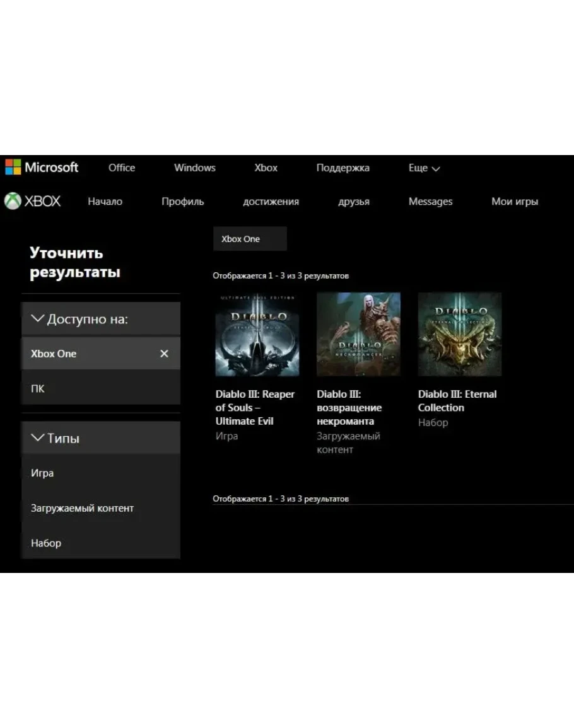Screen dimensions: 574x728
Task: Open Diablo III Eternal Collection cover image
Action: tap(460, 334)
